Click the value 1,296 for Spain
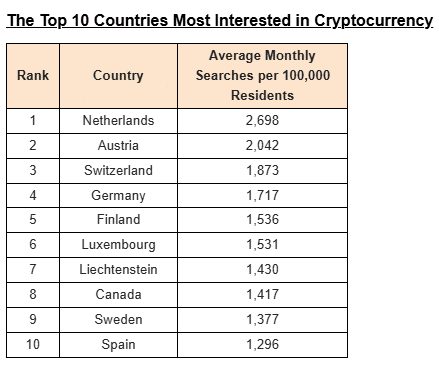Screen dimensions: 439x366 tap(263, 345)
